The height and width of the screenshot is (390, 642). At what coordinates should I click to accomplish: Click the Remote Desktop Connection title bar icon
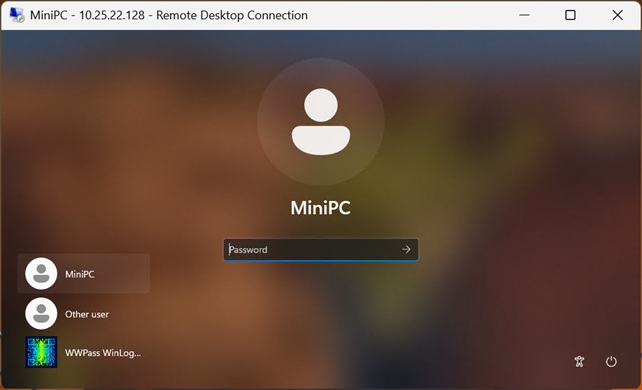click(17, 15)
